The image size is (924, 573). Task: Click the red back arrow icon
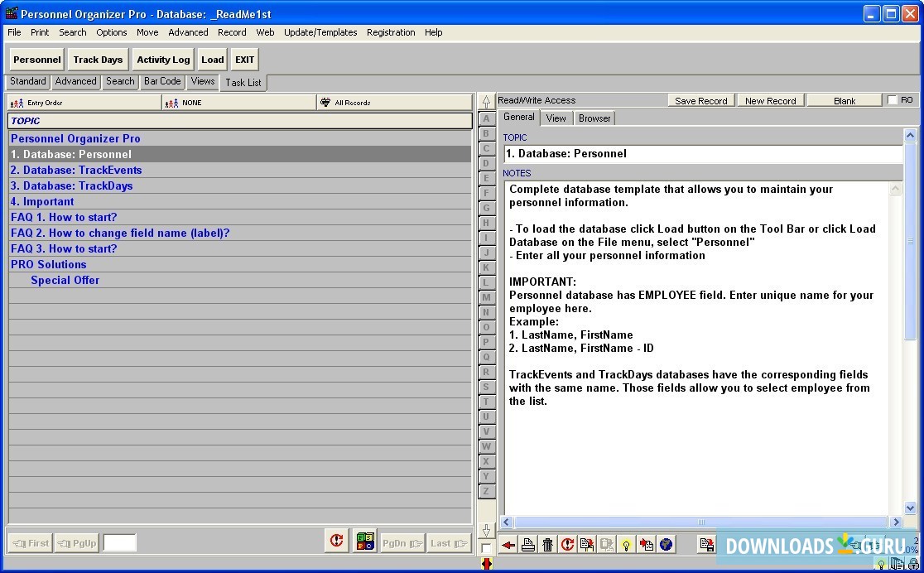pyautogui.click(x=508, y=544)
